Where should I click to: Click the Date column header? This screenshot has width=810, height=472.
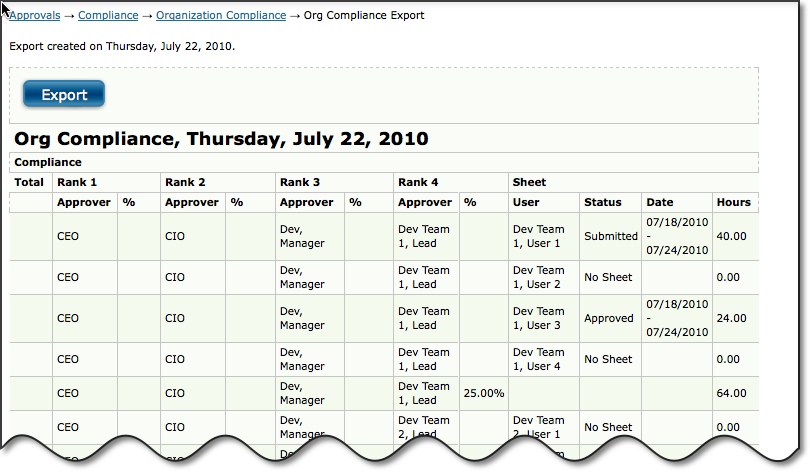pos(660,202)
